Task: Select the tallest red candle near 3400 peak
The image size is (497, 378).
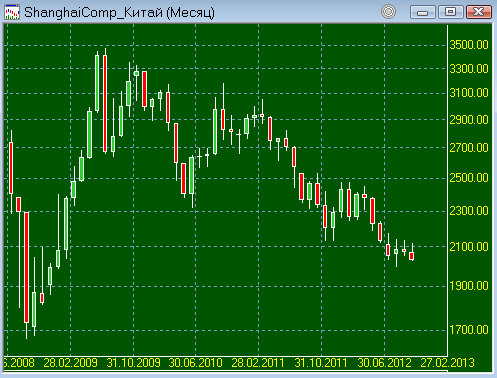Action: pyautogui.click(x=105, y=103)
